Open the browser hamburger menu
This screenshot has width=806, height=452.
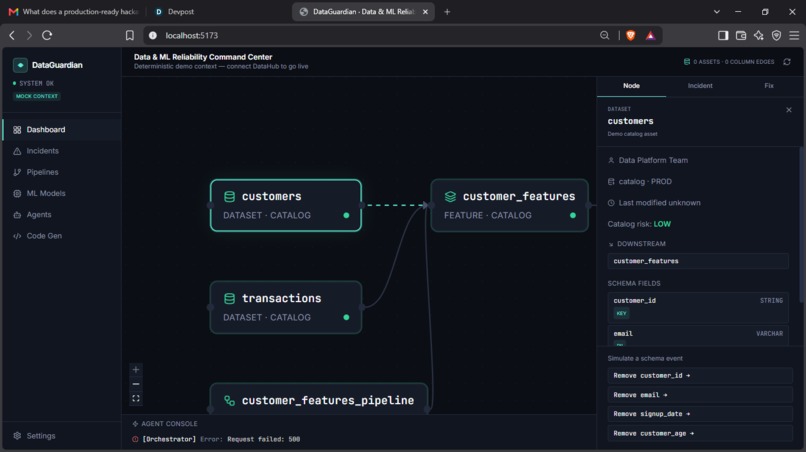pos(794,35)
